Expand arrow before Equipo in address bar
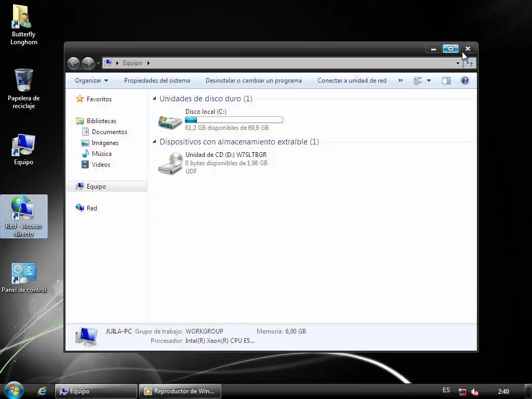Image resolution: width=532 pixels, height=399 pixels. tap(117, 63)
